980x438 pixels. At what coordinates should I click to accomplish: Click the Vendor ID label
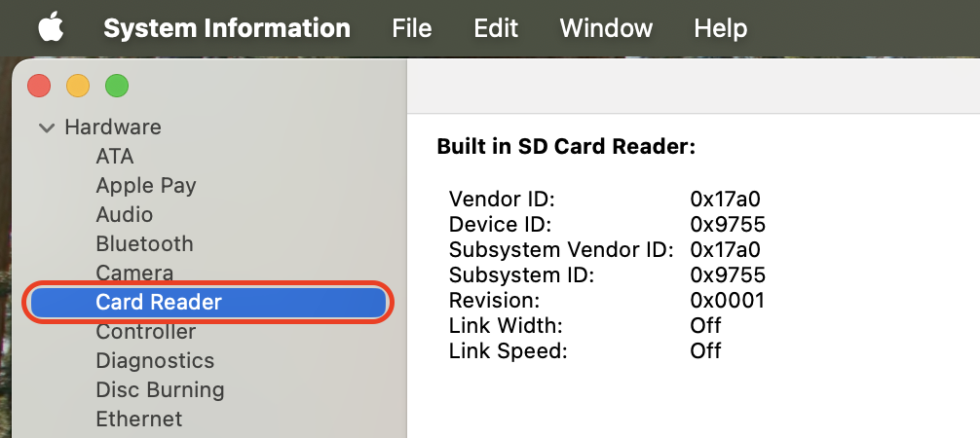click(502, 200)
